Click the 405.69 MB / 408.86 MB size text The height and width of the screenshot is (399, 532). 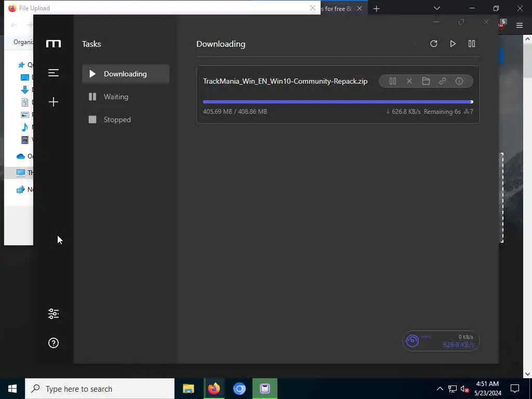click(x=235, y=112)
